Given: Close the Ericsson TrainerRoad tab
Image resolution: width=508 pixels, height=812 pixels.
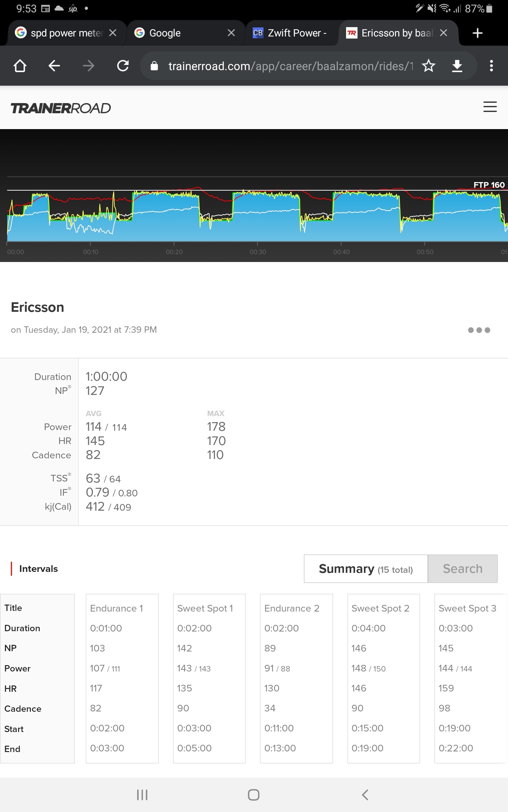Looking at the screenshot, I should [x=444, y=33].
